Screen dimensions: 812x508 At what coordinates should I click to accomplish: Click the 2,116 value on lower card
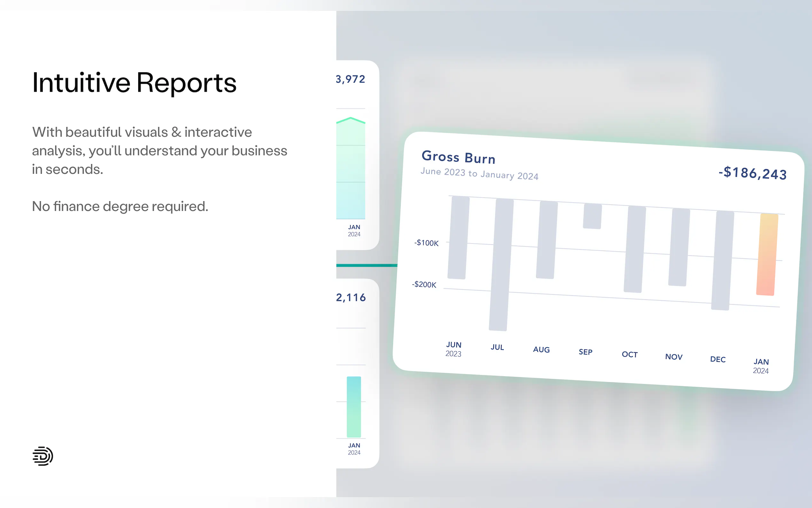tap(351, 297)
